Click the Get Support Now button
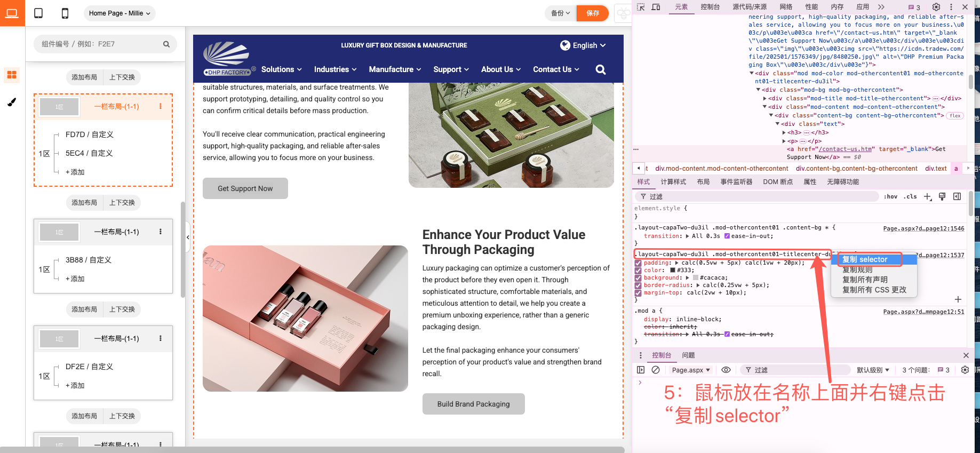This screenshot has height=453, width=980. 245,188
